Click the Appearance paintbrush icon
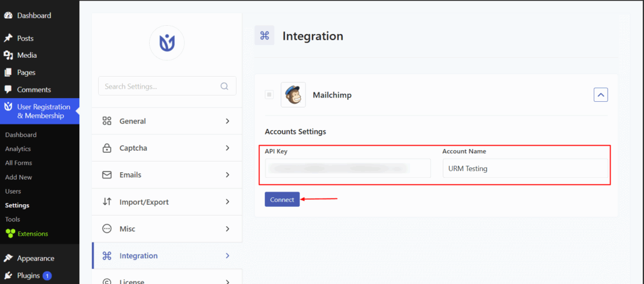 [8, 258]
